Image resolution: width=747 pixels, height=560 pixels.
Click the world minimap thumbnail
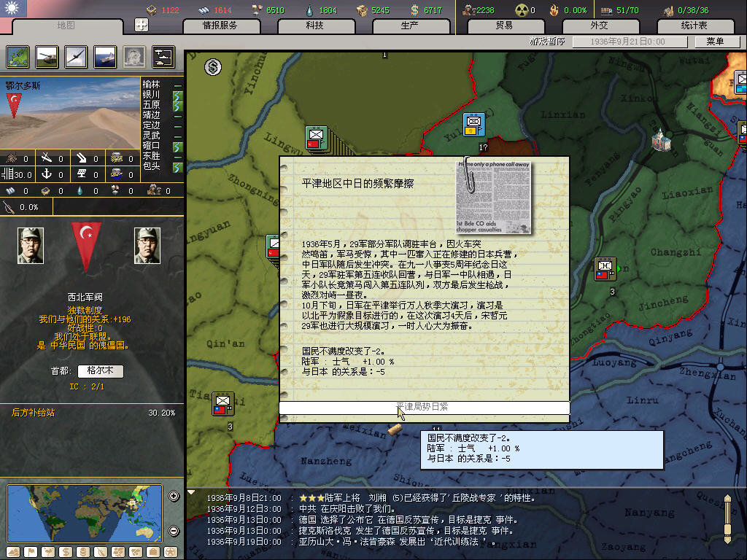coord(85,513)
